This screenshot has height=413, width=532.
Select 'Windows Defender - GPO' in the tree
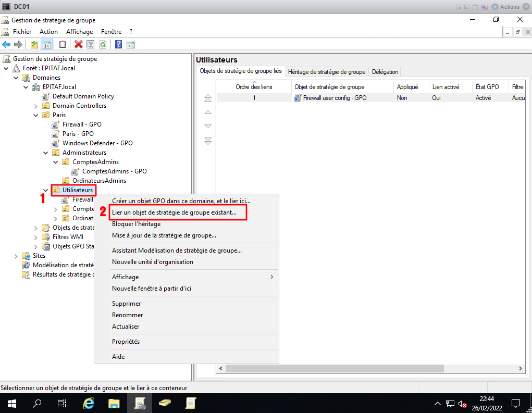click(x=97, y=143)
